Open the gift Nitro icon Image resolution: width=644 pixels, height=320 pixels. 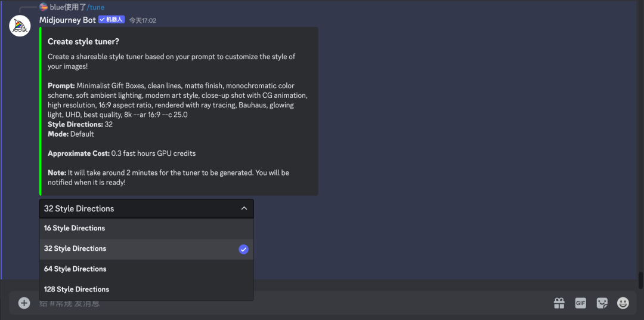coord(559,303)
